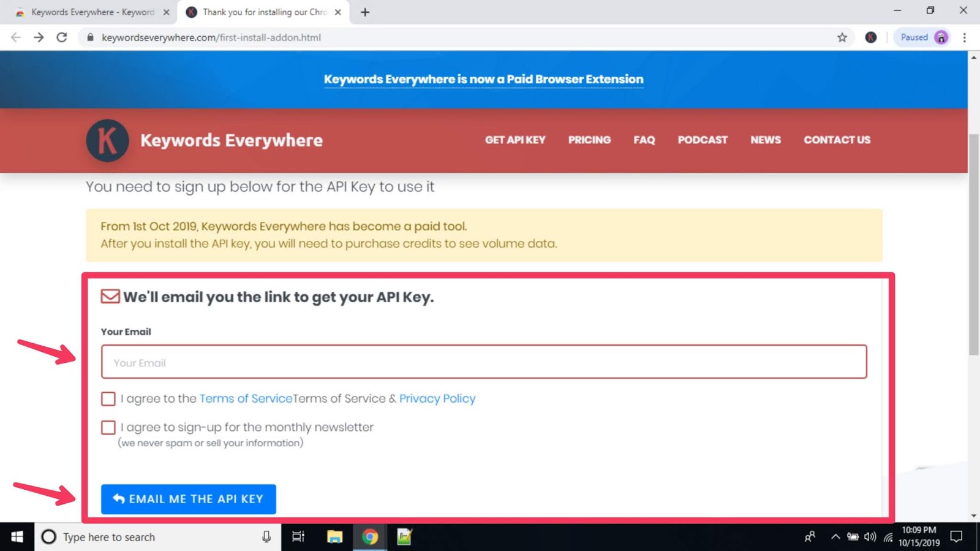Open Task View on the taskbar
980x551 pixels.
[298, 537]
